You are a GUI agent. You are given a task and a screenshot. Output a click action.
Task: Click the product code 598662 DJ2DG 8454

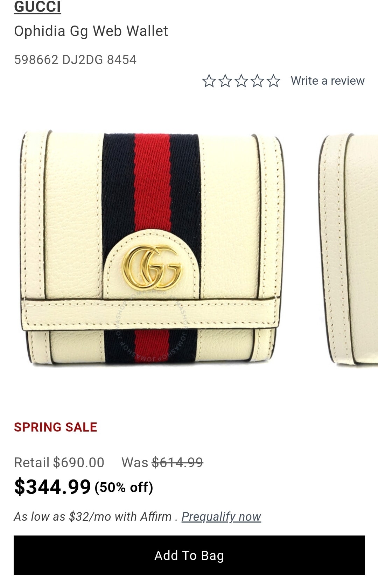(x=75, y=60)
